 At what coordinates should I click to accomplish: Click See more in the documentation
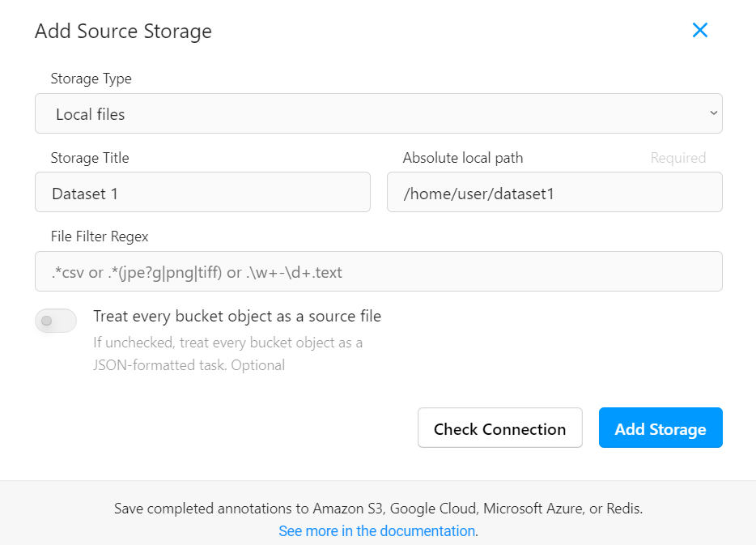point(377,530)
